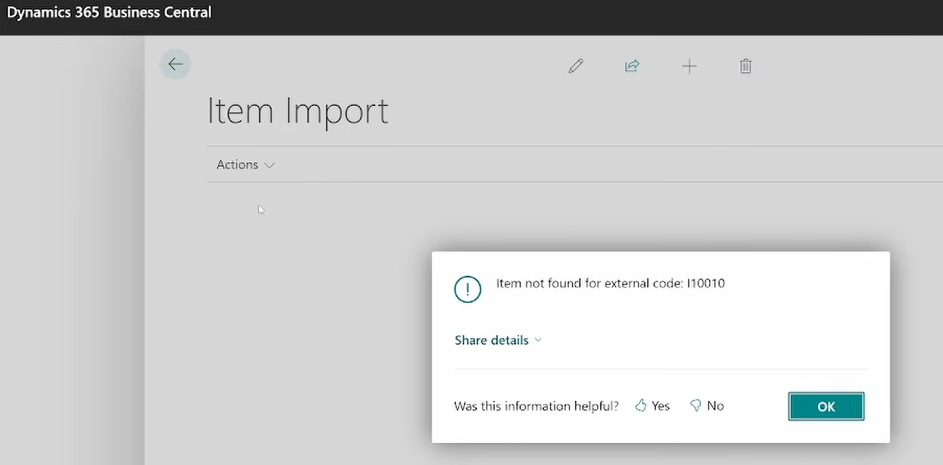943x465 pixels.
Task: Expand Share details in the dialog
Action: pyautogui.click(x=498, y=340)
